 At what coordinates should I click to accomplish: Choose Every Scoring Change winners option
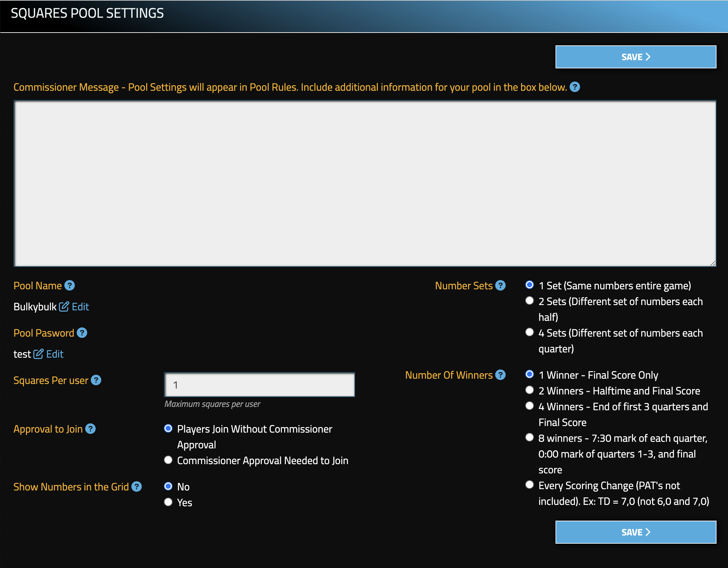tap(529, 485)
